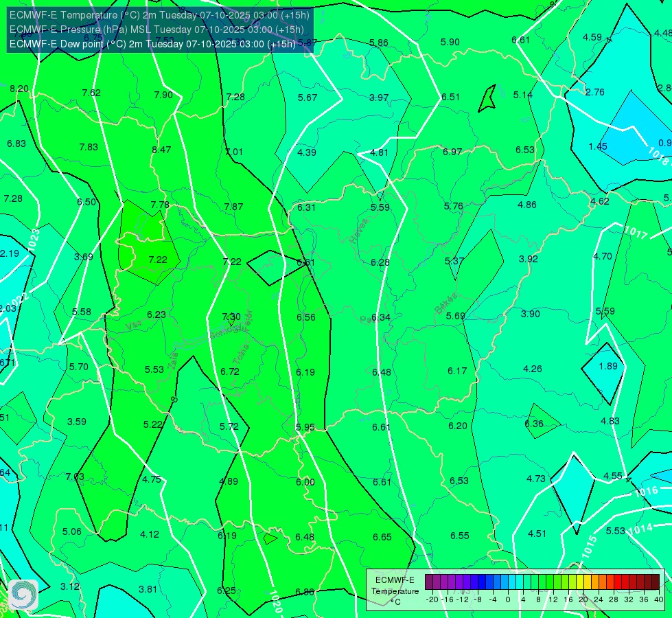
Task: Click the 1017 isobar label
Action: (x=635, y=232)
